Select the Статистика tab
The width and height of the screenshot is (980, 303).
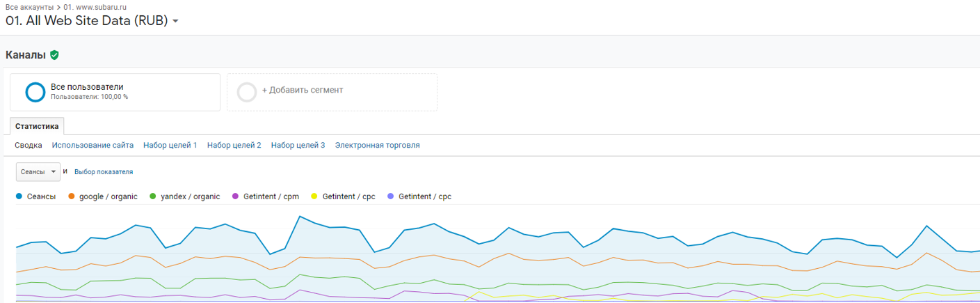pos(37,126)
